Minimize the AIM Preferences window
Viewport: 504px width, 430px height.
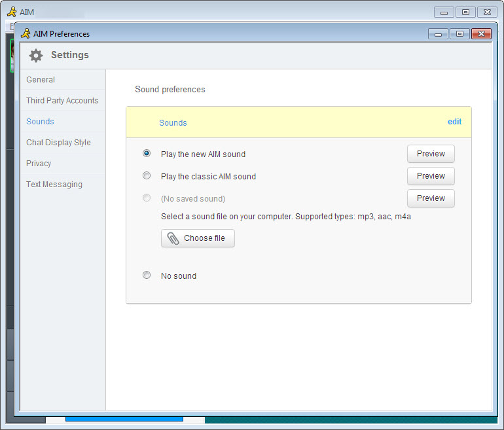(x=438, y=34)
